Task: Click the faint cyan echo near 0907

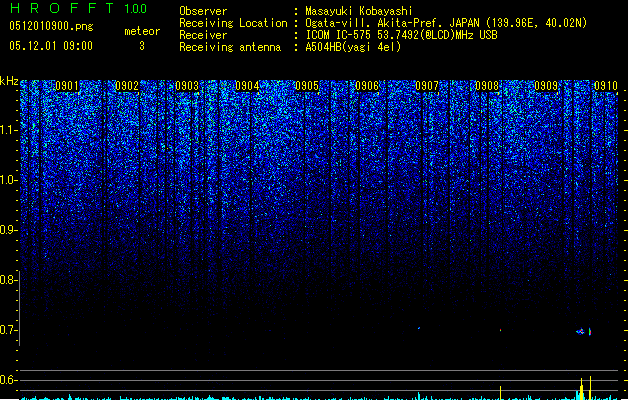Action: [419, 328]
